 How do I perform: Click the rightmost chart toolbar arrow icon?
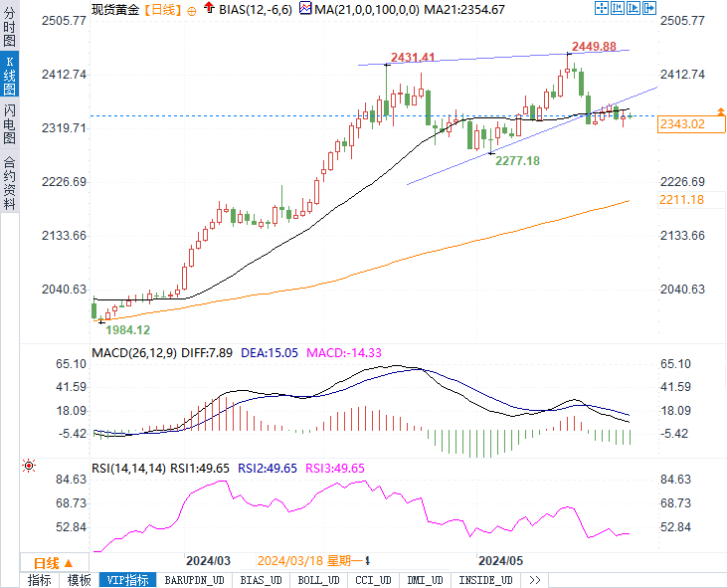[x=649, y=9]
